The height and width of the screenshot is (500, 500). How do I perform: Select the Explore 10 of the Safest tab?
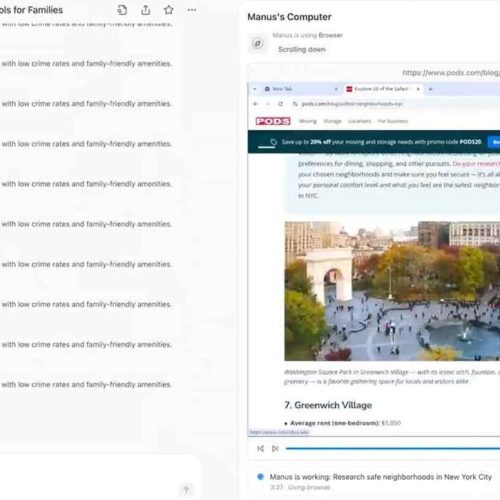pyautogui.click(x=381, y=89)
